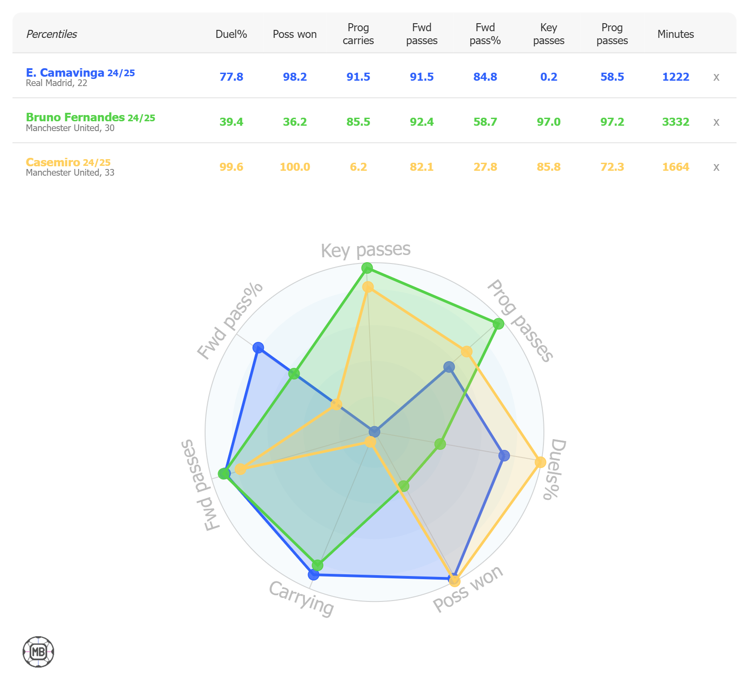Remove Bruno Fernandes row with x button
The height and width of the screenshot is (700, 749).
coord(716,122)
